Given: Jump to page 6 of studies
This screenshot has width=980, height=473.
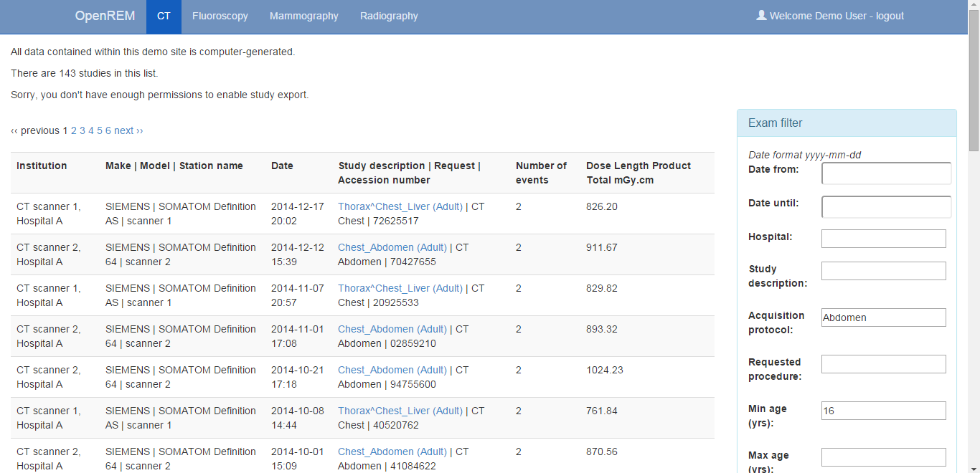Looking at the screenshot, I should pyautogui.click(x=108, y=130).
